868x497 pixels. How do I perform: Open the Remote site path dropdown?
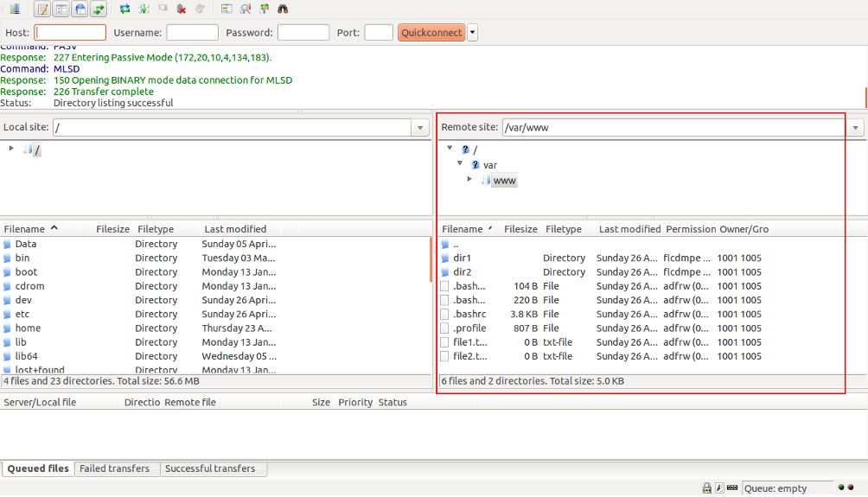855,128
